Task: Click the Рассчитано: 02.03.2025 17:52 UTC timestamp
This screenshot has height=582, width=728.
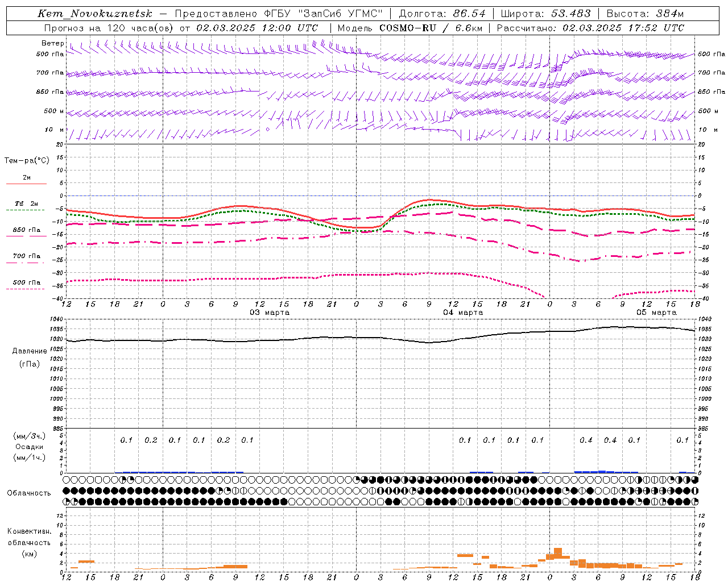Action: pos(590,28)
